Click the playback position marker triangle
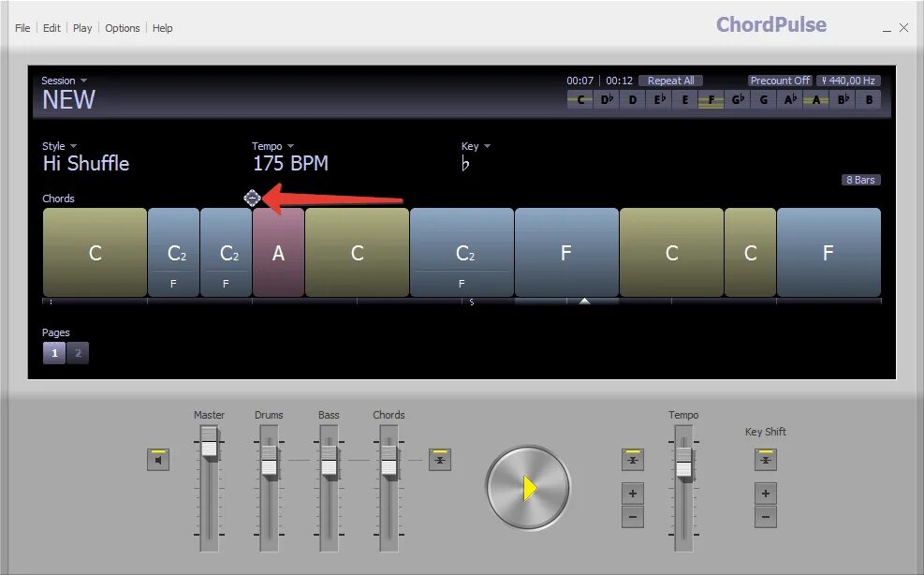The width and height of the screenshot is (924, 575). coord(584,301)
